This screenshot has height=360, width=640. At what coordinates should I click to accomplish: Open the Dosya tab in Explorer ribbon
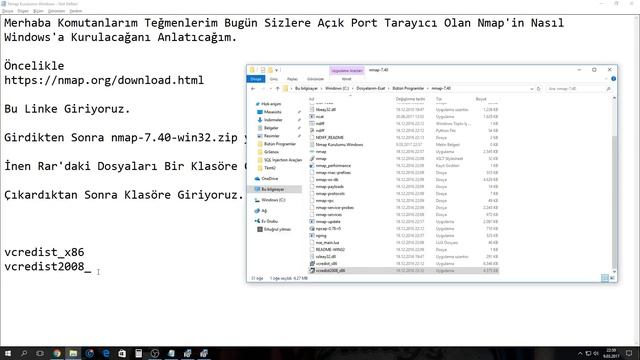tap(256, 79)
